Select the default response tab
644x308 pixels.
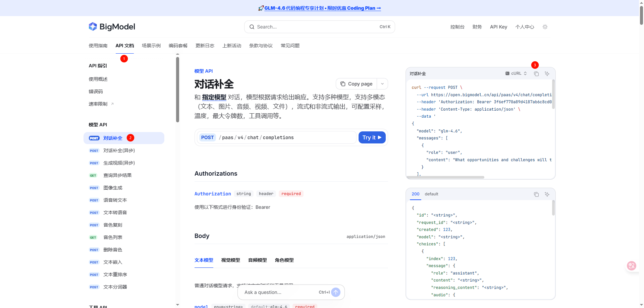coord(431,194)
